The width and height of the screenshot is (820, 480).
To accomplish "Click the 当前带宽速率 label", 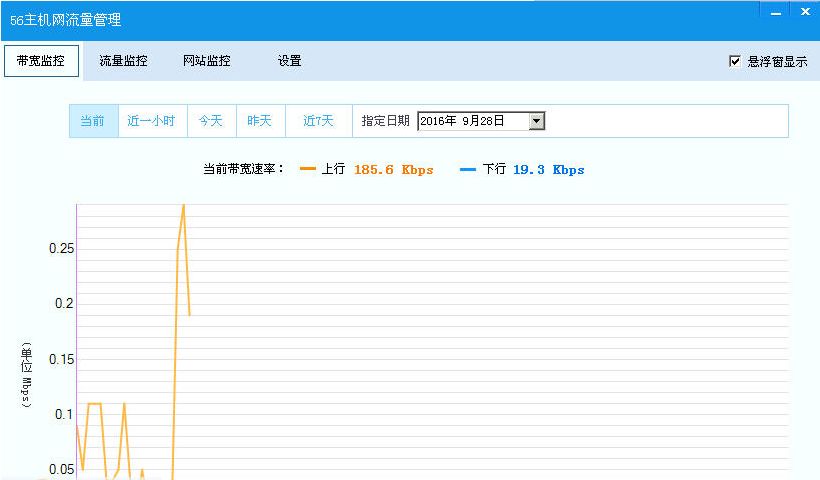I will coord(243,169).
